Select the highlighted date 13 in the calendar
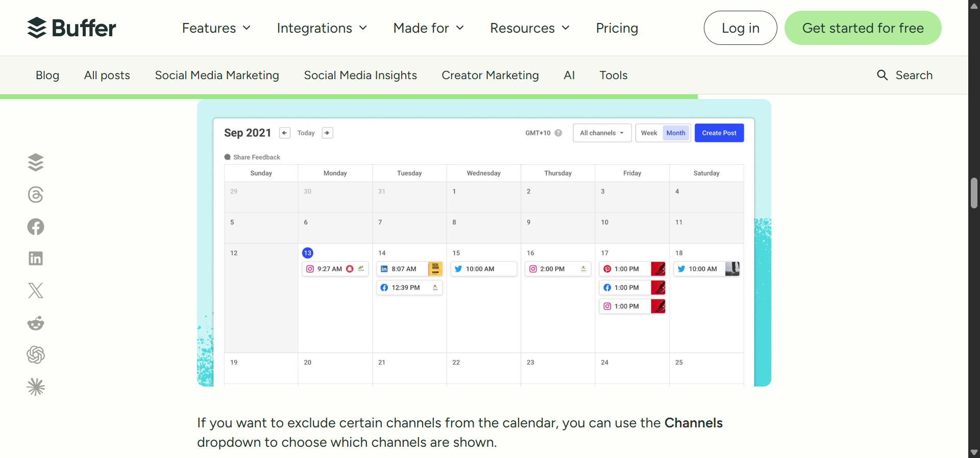980x458 pixels. pos(307,253)
